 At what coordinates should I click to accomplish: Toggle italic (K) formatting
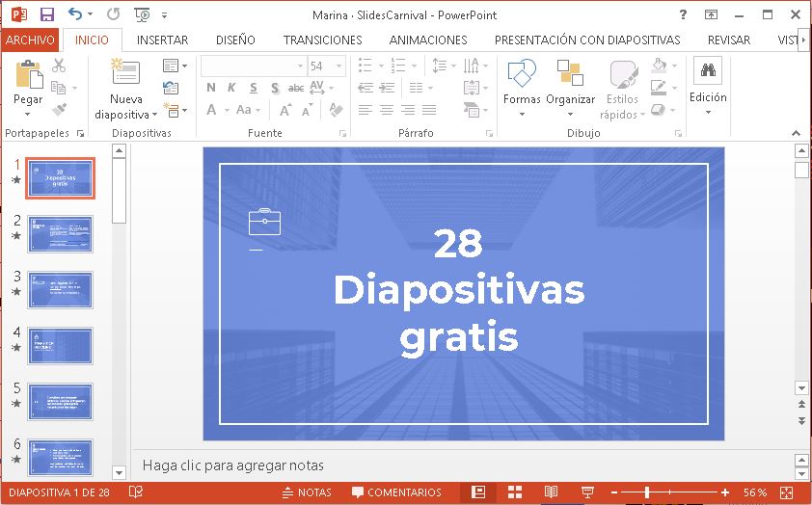[x=231, y=88]
